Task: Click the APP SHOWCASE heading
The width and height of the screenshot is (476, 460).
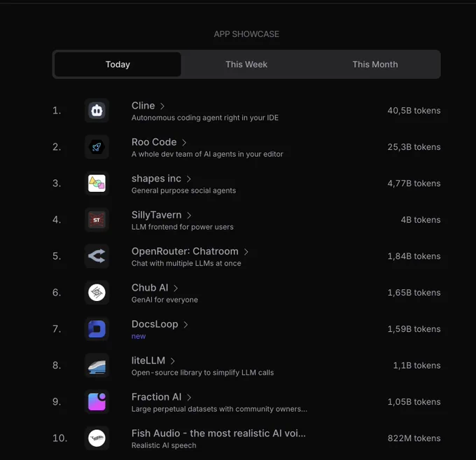Action: coord(246,34)
